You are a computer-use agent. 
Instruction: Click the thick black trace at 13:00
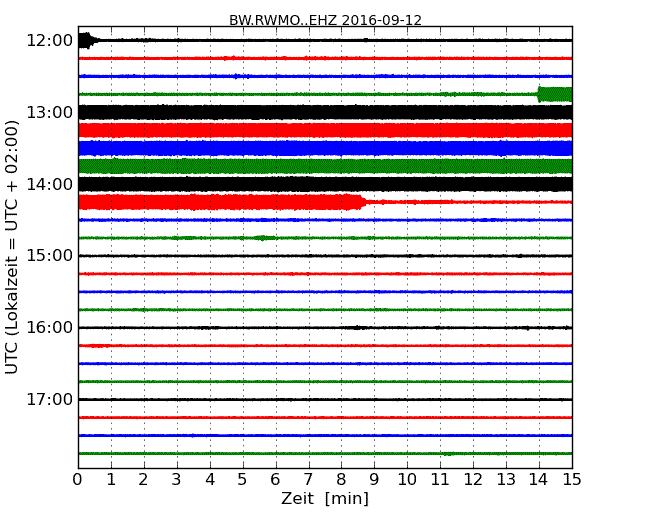pyautogui.click(x=325, y=112)
